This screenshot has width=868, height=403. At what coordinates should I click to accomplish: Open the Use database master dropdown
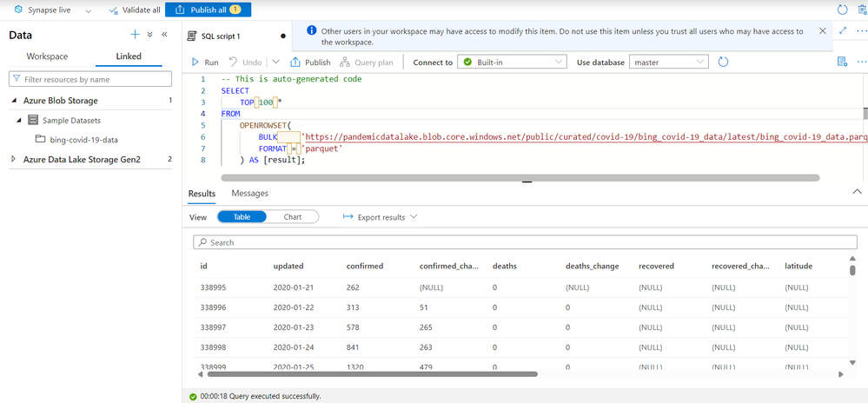point(669,62)
